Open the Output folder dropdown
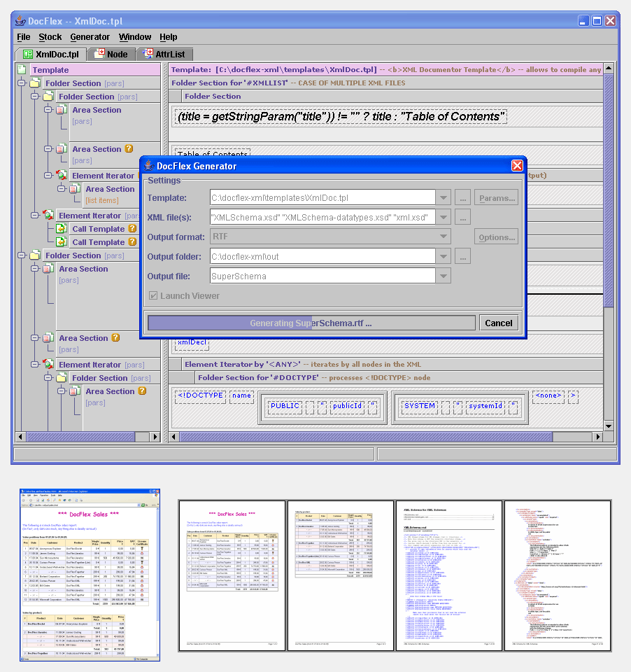This screenshot has height=672, width=631. tap(444, 256)
